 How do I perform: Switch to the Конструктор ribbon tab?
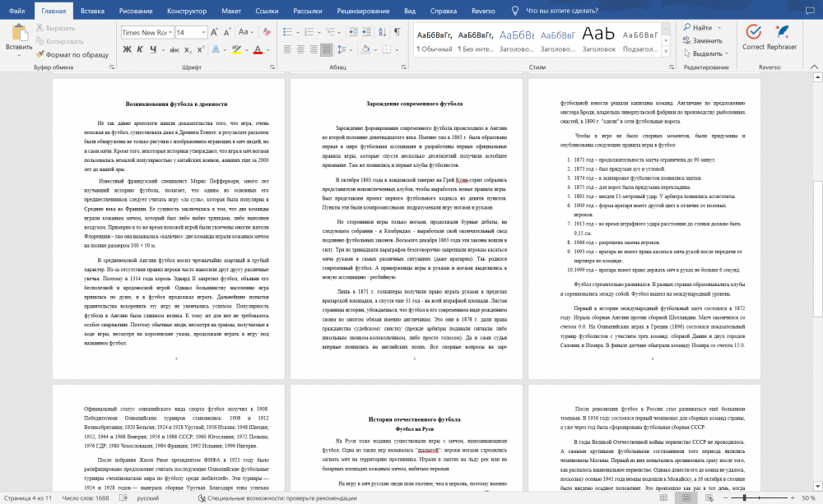pos(187,11)
